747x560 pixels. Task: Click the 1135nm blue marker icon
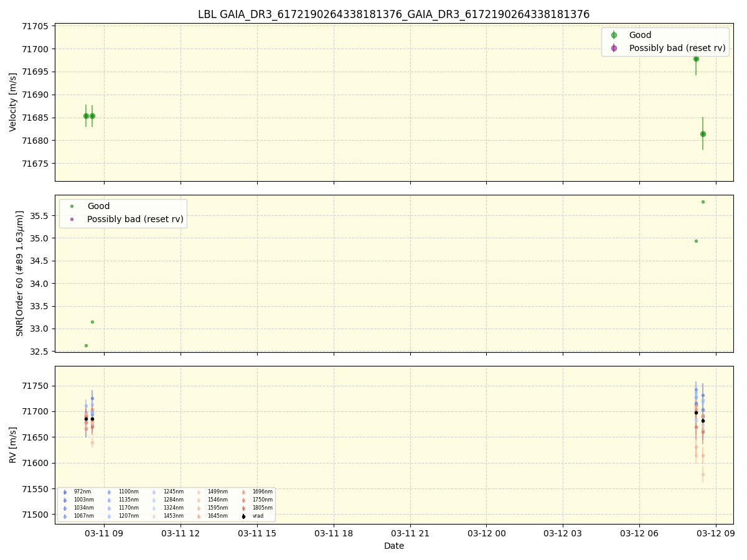click(109, 499)
